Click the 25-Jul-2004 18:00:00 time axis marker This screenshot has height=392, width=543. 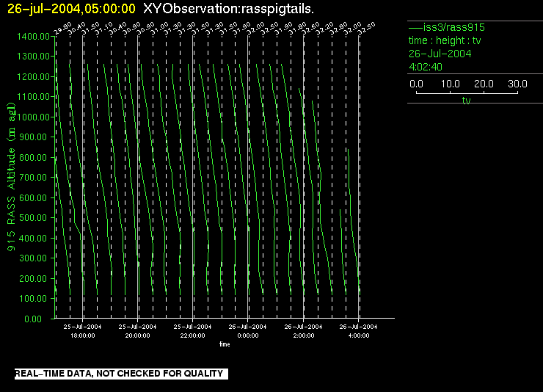coord(82,330)
